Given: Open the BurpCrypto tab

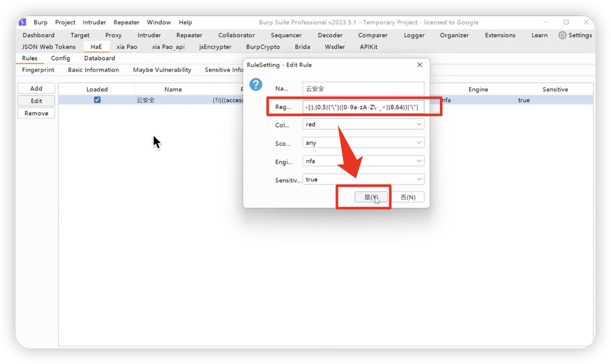Looking at the screenshot, I should coord(263,47).
